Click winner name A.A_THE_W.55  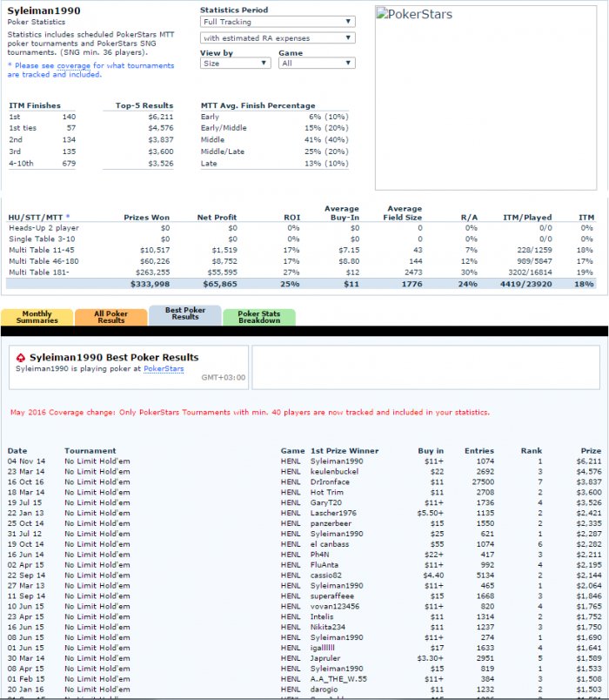click(338, 679)
